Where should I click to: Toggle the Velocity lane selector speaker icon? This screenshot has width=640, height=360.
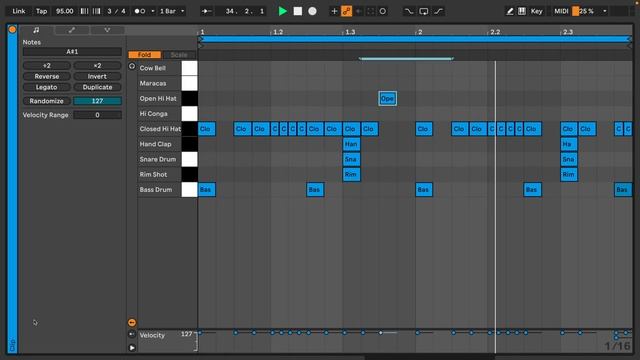coord(132,334)
